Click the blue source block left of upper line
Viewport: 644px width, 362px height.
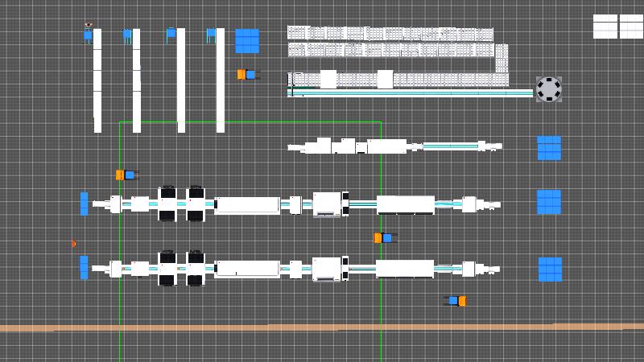pos(84,204)
